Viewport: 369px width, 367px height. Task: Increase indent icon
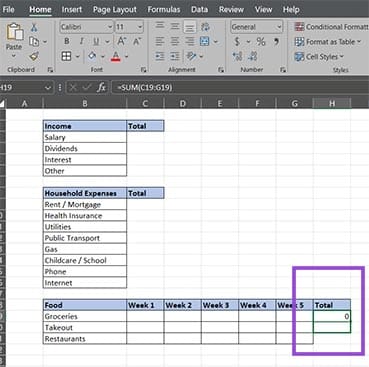(x=175, y=56)
